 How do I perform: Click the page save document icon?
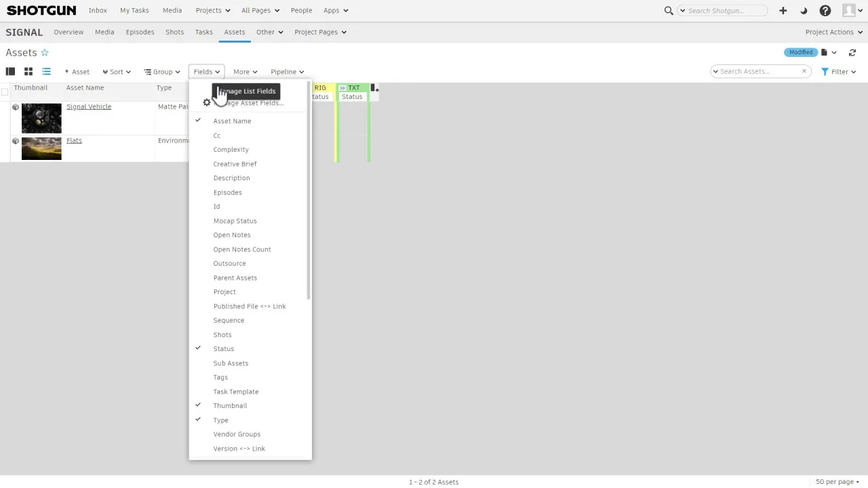tap(825, 52)
